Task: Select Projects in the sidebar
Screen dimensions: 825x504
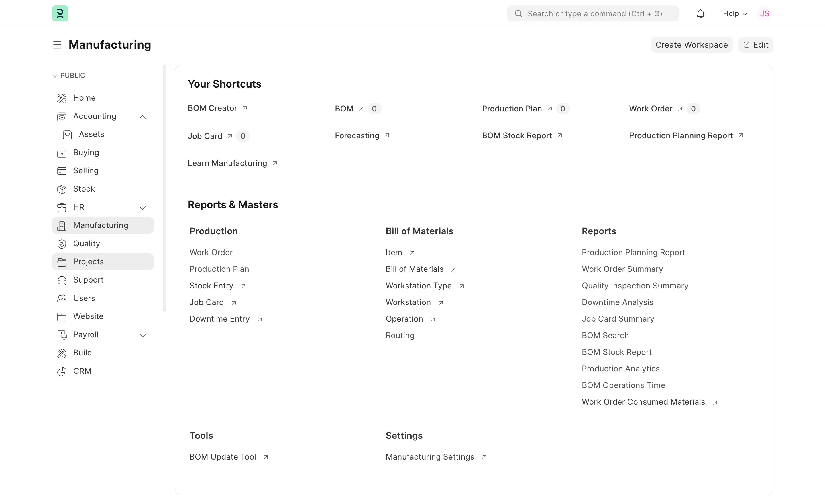Action: tap(88, 261)
